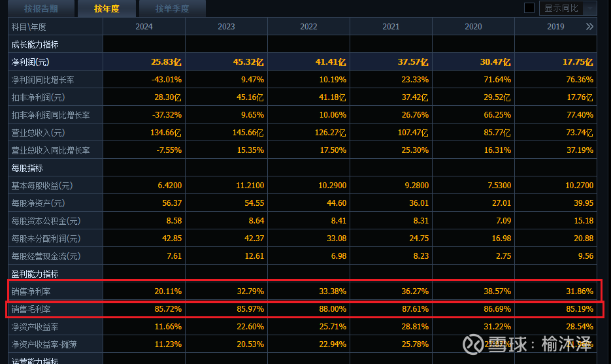
Task: Select the 2024 column header
Action: [x=144, y=27]
